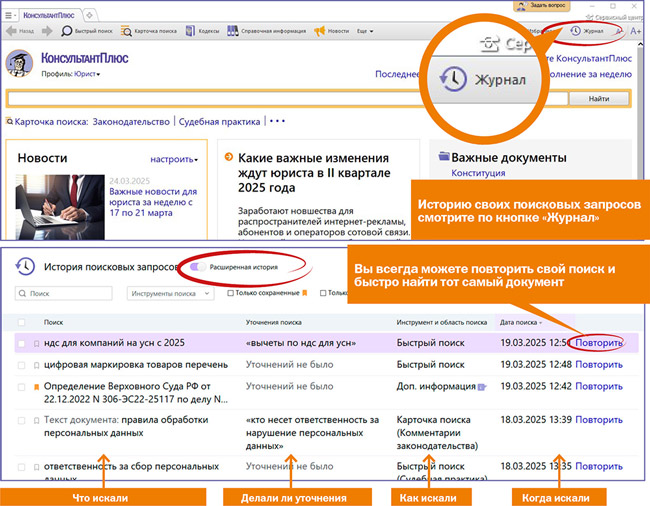Image resolution: width=650 pixels, height=506 pixels.
Task: Open the Журнал toolbar button
Action: tap(587, 31)
